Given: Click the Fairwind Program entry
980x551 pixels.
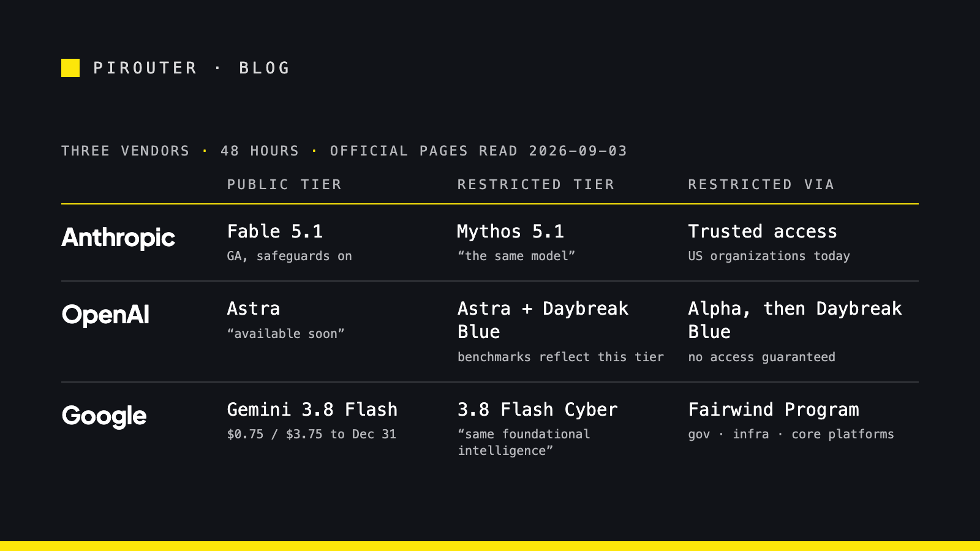Looking at the screenshot, I should pyautogui.click(x=774, y=410).
